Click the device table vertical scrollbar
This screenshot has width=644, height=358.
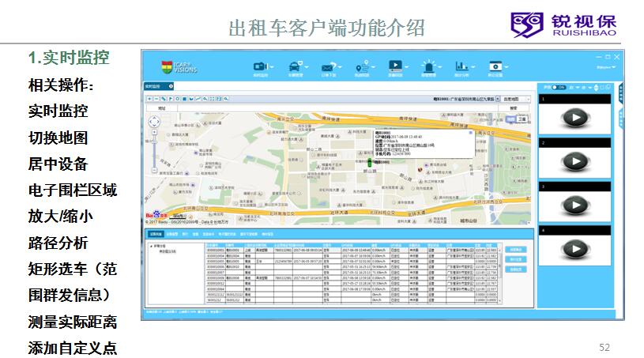500,275
